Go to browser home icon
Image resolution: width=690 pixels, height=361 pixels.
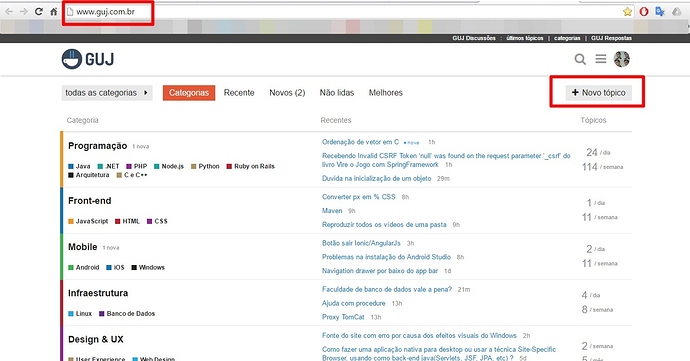pyautogui.click(x=53, y=11)
